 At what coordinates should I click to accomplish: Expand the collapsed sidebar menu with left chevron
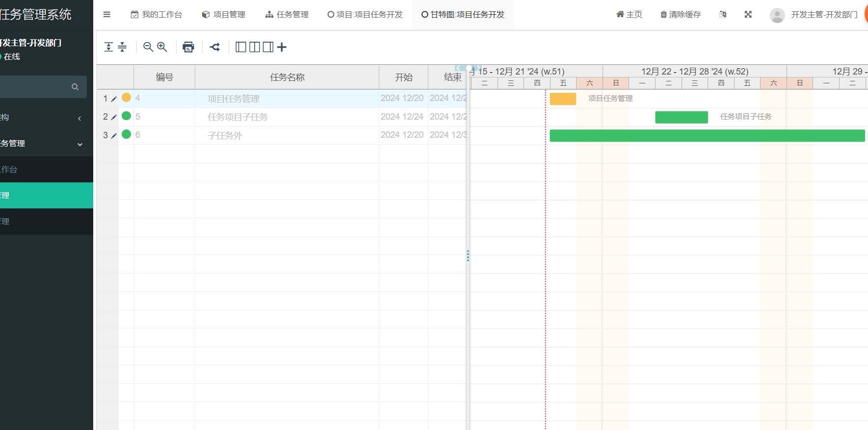(79, 118)
